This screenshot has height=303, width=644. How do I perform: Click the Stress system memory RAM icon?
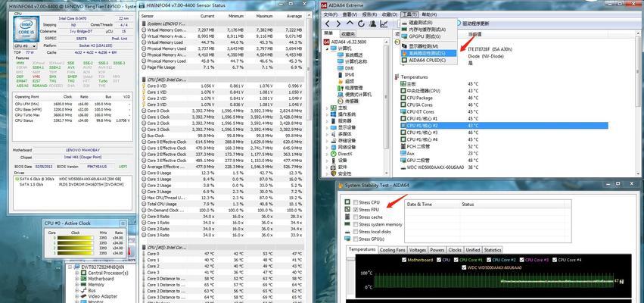point(347,224)
